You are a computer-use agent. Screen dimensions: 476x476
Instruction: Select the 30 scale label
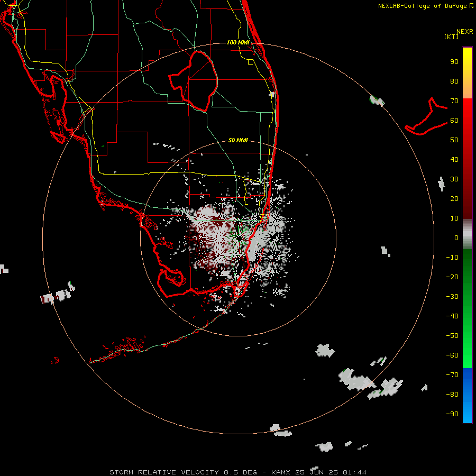454,179
